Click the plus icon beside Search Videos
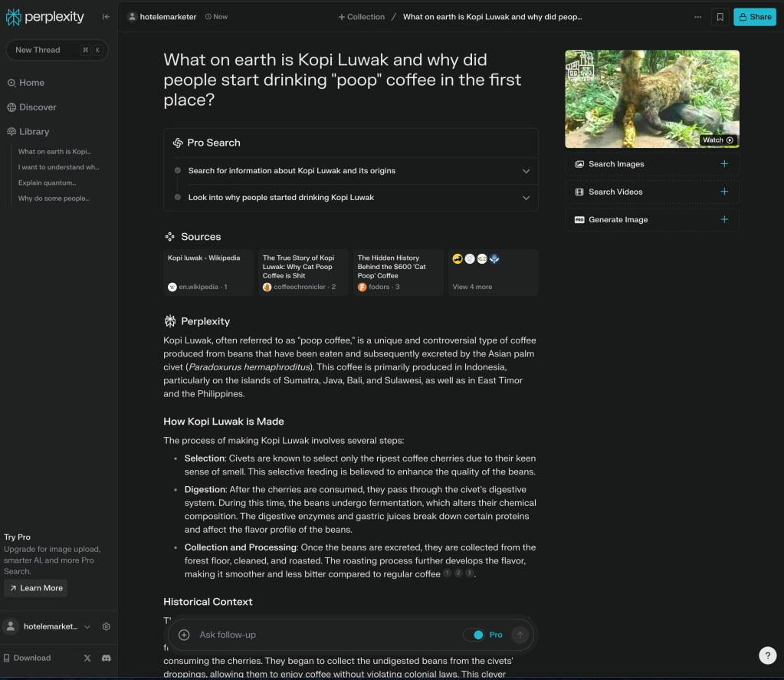This screenshot has width=784, height=680. [x=724, y=192]
